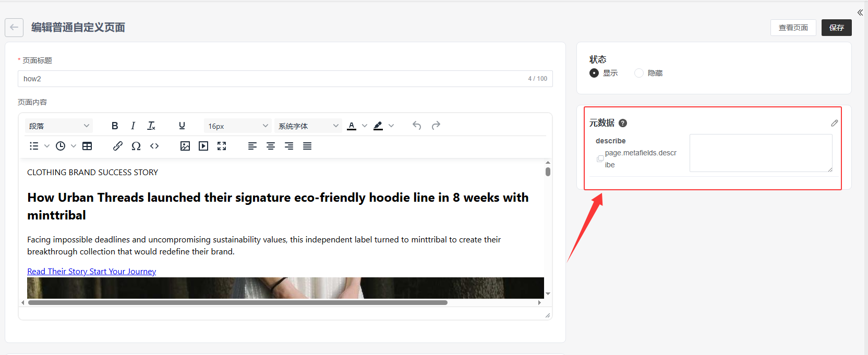Insert an image via toolbar icon
The height and width of the screenshot is (355, 868).
185,146
